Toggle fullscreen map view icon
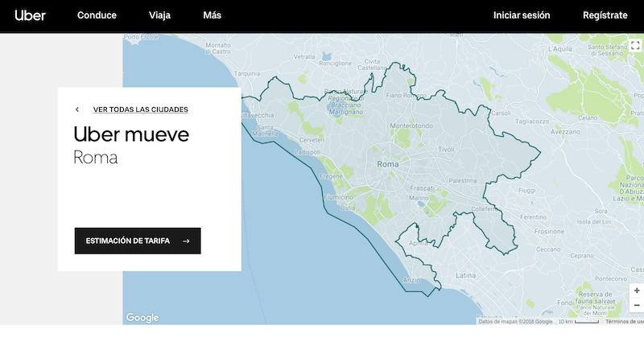 635,46
